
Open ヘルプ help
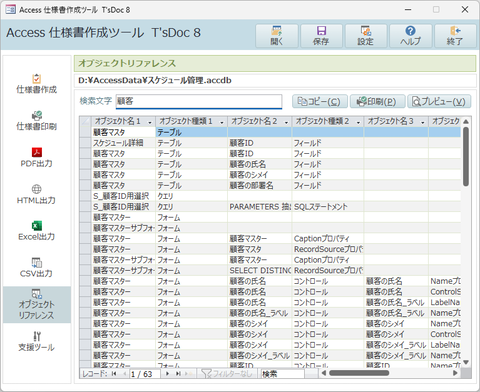pos(411,36)
